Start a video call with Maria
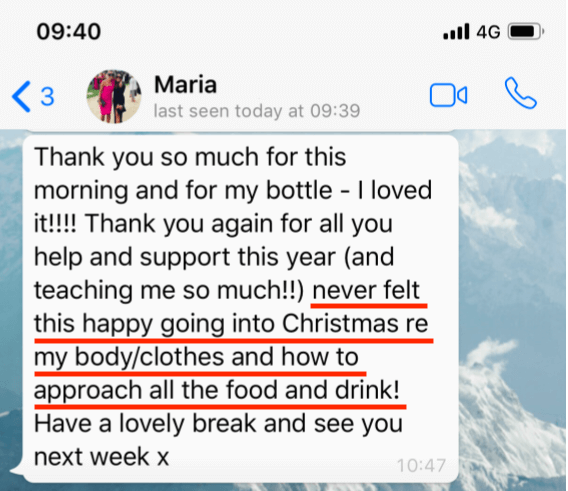568x491 pixels. click(448, 95)
